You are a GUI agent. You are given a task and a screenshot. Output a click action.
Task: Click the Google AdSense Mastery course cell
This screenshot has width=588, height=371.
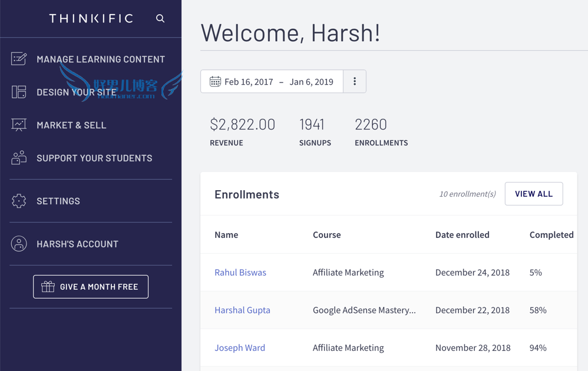364,310
